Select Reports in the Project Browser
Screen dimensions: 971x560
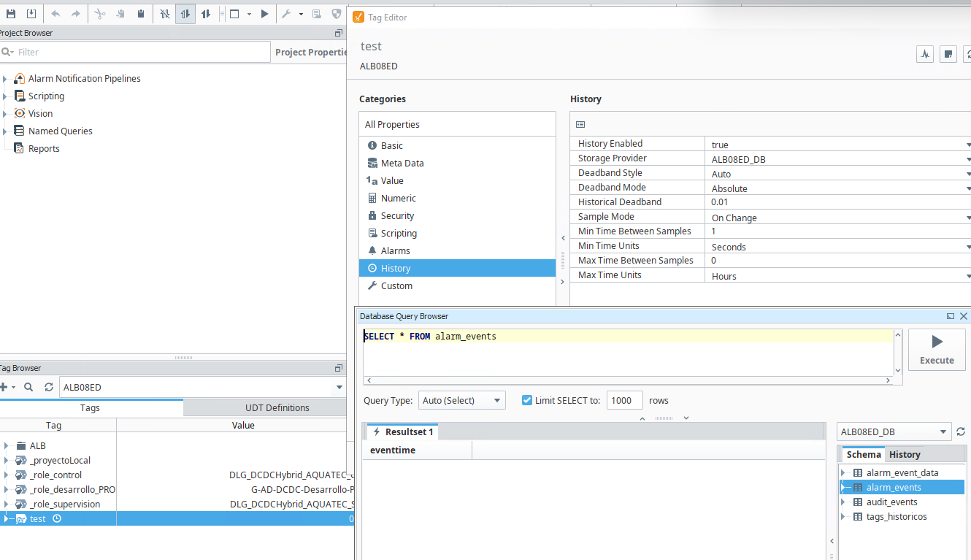[x=44, y=149]
